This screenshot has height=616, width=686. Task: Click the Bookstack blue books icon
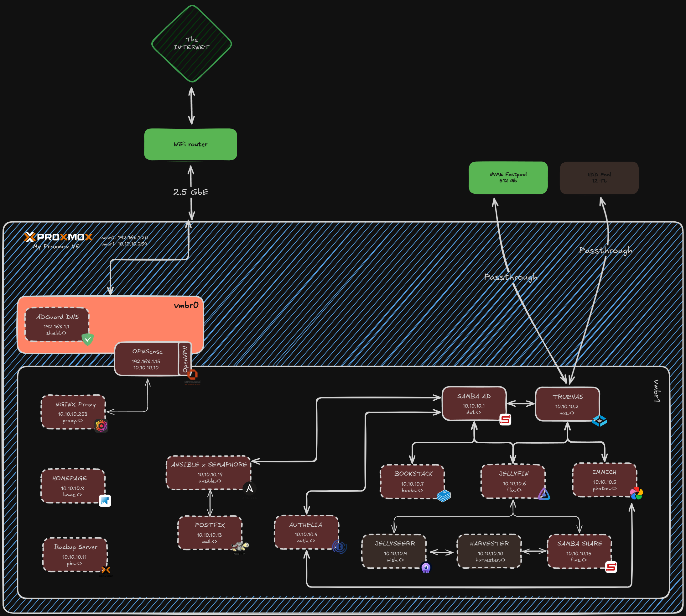(x=444, y=496)
